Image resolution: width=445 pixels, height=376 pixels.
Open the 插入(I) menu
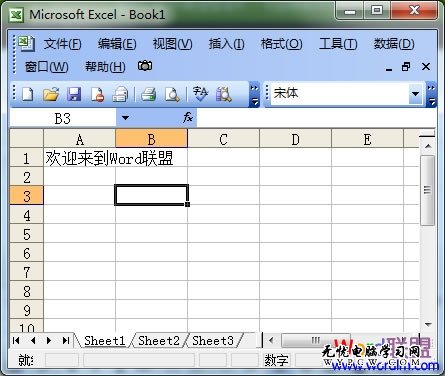pos(226,44)
